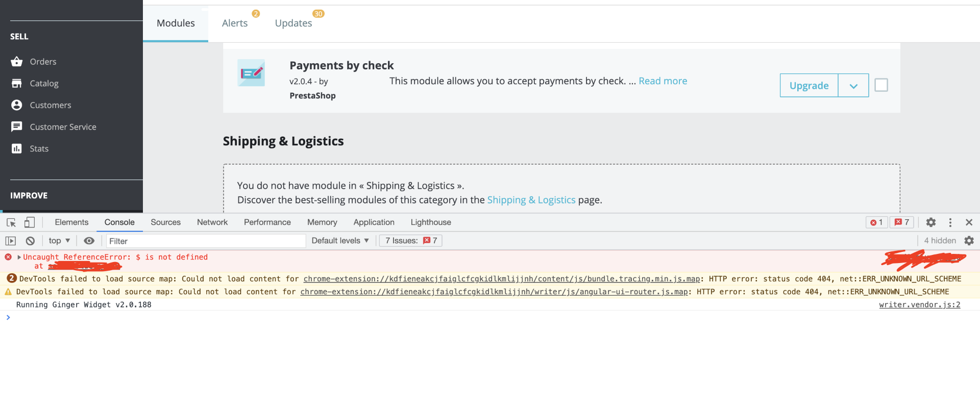
Task: Tick the Payments by check module checkbox
Action: (881, 85)
